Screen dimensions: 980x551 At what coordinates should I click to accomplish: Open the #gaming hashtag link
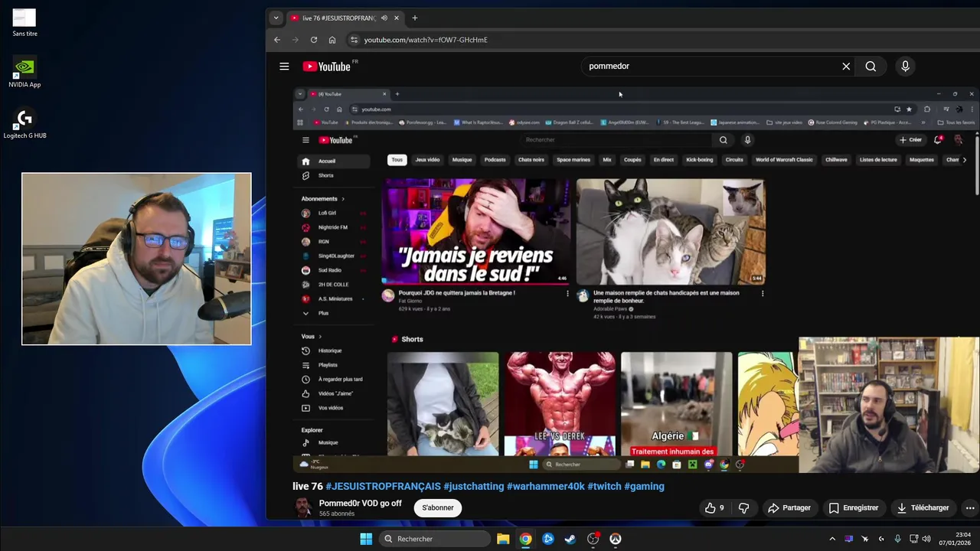pos(644,486)
